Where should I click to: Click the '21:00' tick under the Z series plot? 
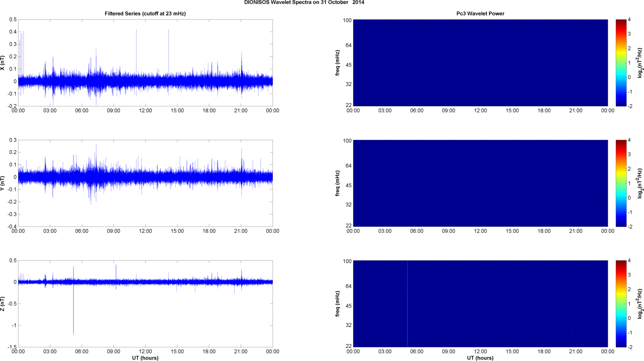pyautogui.click(x=241, y=352)
